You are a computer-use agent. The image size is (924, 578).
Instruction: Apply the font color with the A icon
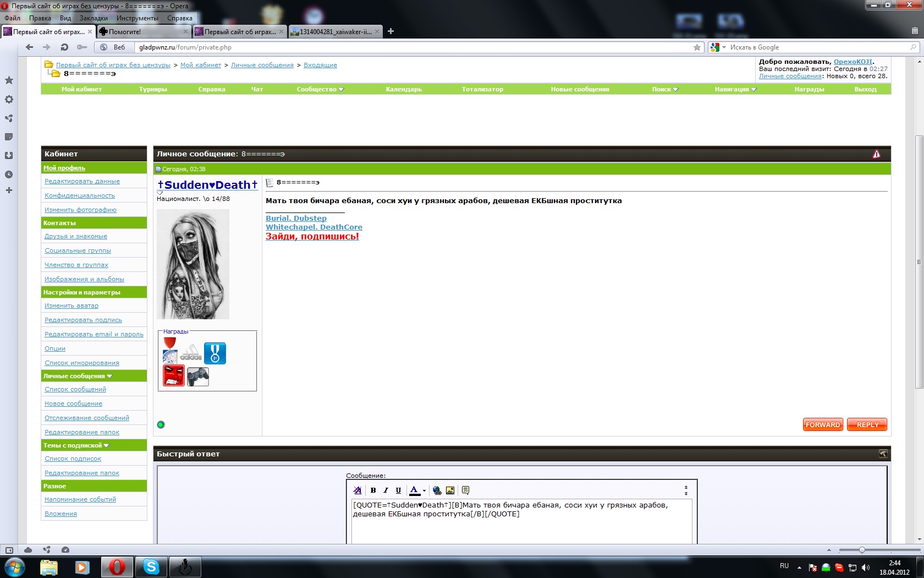pyautogui.click(x=414, y=490)
